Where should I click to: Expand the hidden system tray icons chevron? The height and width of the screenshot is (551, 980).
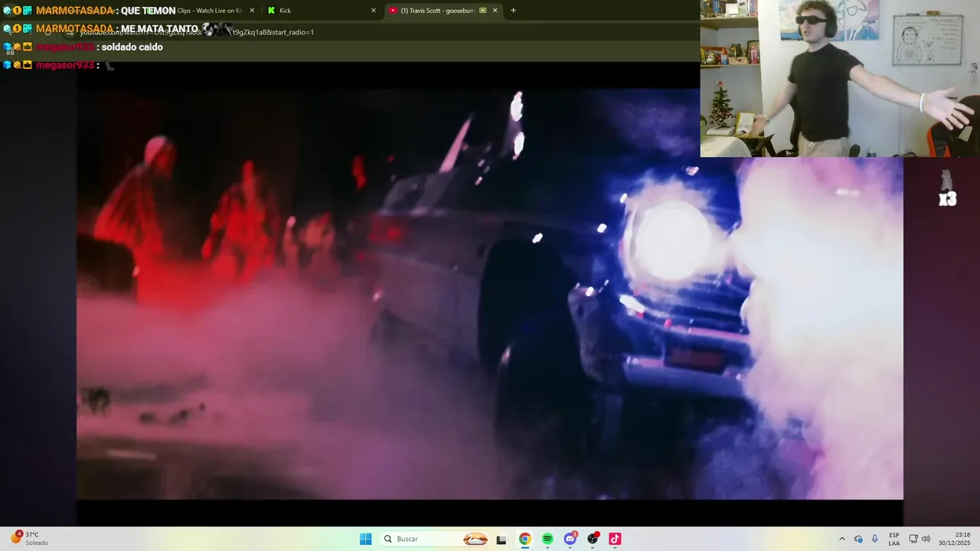842,539
